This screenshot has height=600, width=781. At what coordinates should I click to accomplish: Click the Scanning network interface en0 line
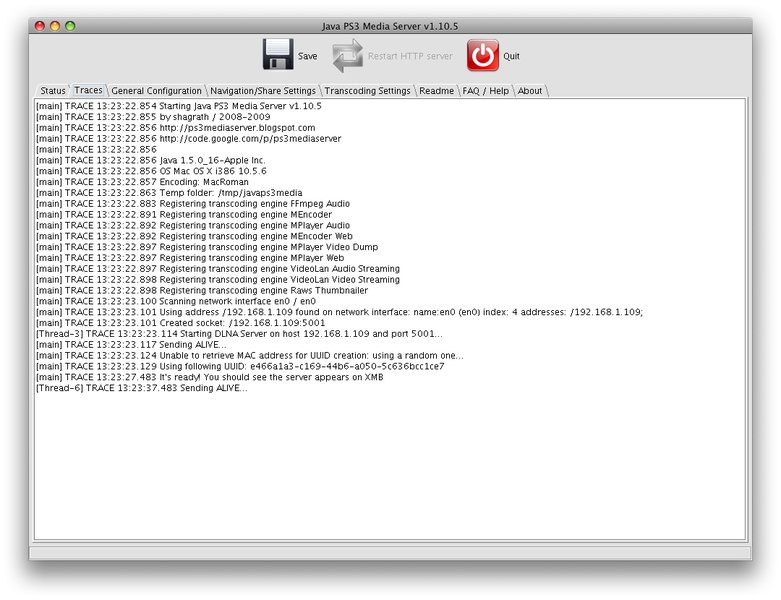pyautogui.click(x=176, y=302)
